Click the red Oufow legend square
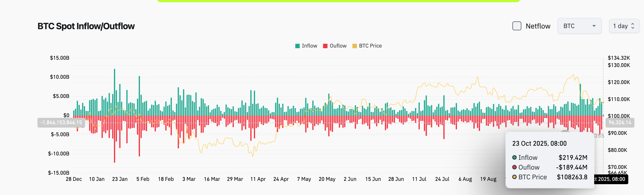 325,46
